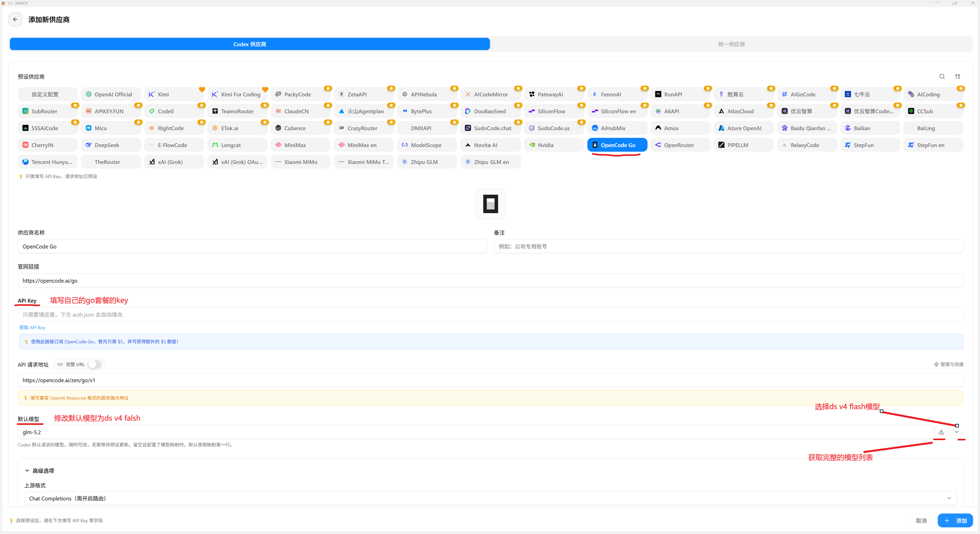This screenshot has height=534, width=980.
Task: Choose the Xiaomi MiMo preset
Action: (301, 162)
